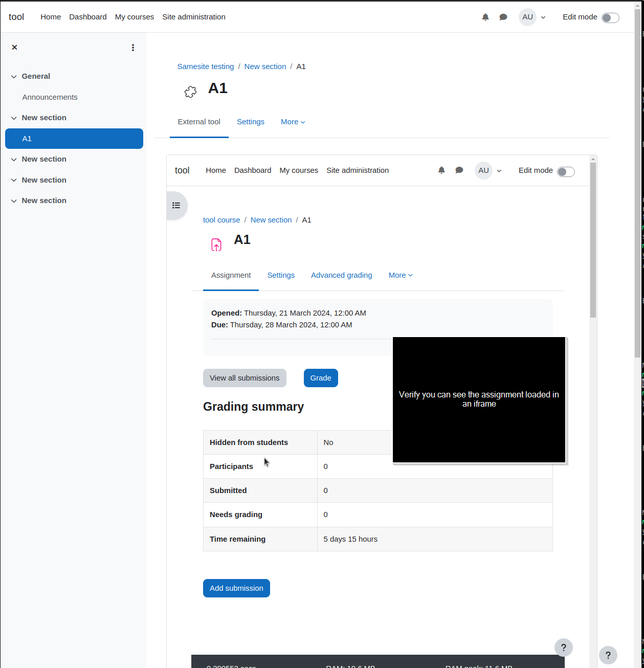
Task: Expand outer More dropdown menu
Action: point(293,122)
